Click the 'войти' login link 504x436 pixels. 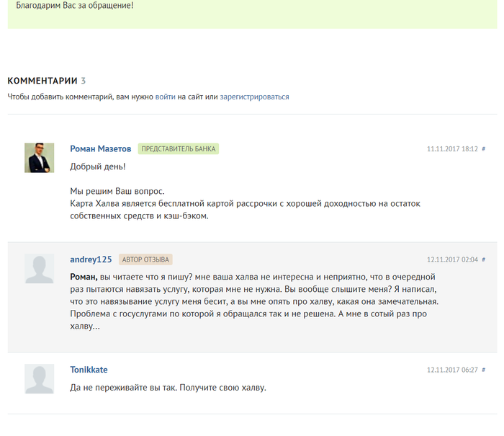tap(165, 97)
